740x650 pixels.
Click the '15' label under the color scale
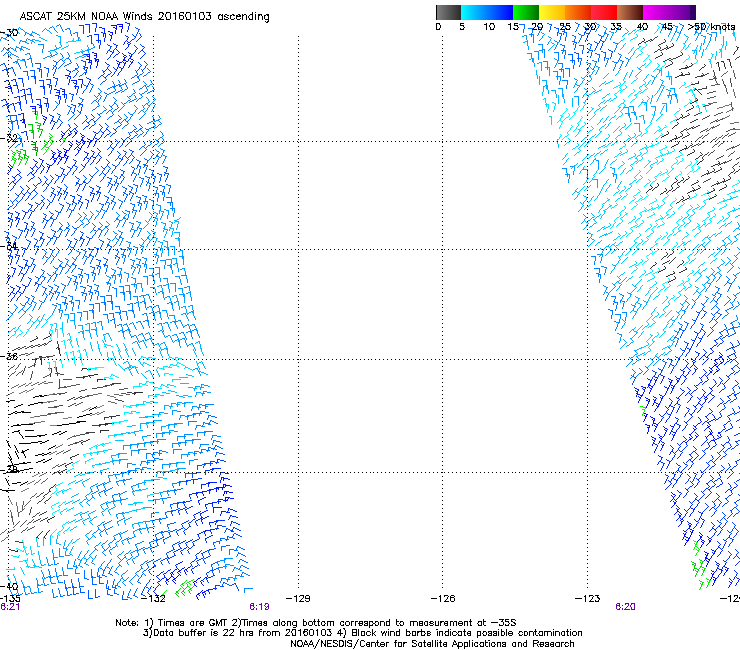(x=513, y=27)
